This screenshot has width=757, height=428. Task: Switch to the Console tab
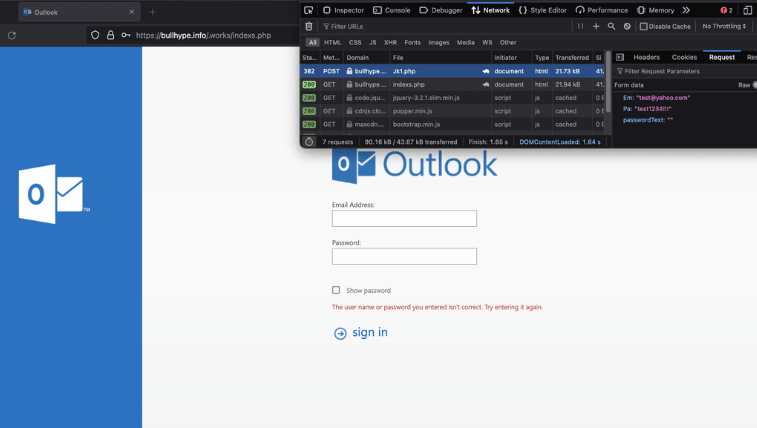coord(392,10)
